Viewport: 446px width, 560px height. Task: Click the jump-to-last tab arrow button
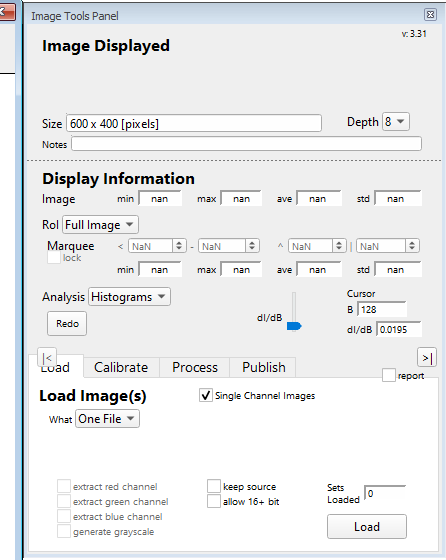click(x=427, y=358)
